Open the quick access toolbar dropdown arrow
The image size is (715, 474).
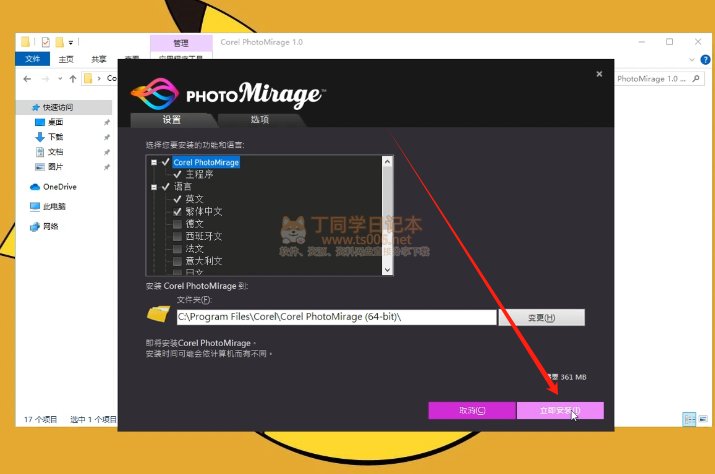[x=71, y=43]
